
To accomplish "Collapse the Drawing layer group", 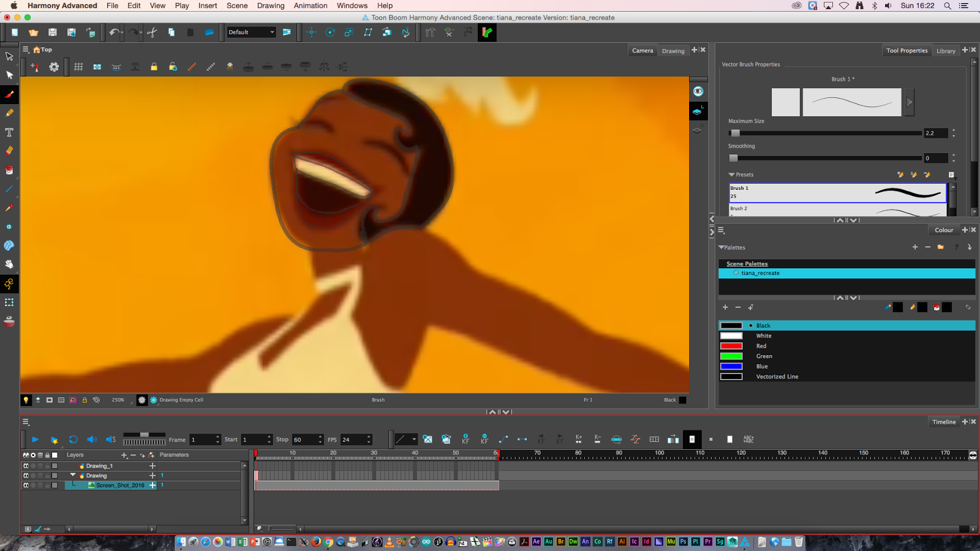I will [73, 475].
